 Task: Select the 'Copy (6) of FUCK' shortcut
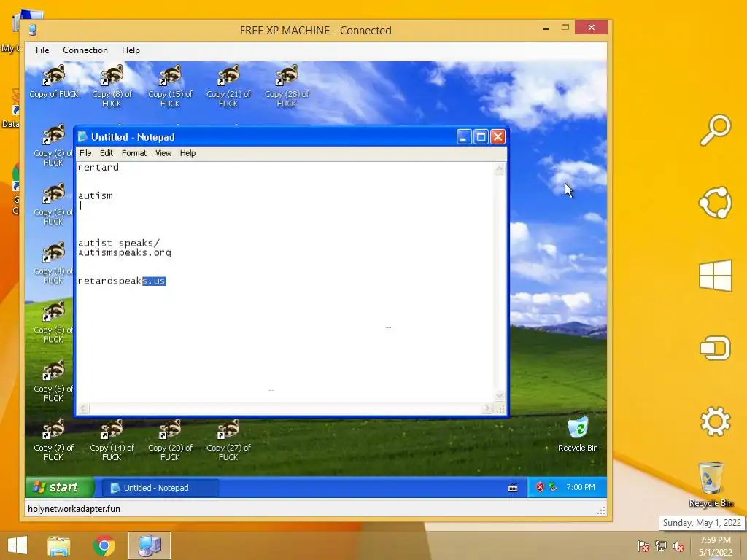[53, 381]
